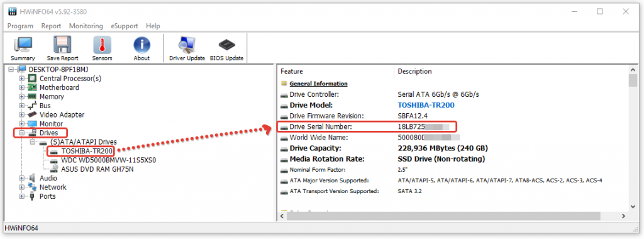Expand the Motherboard node
644x239 pixels.
coord(22,87)
